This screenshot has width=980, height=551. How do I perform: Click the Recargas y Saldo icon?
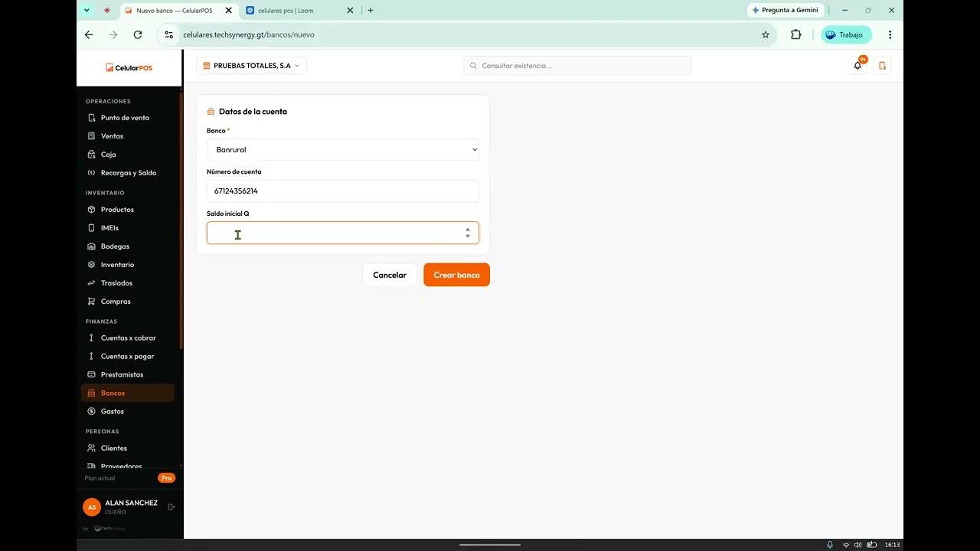pyautogui.click(x=91, y=173)
